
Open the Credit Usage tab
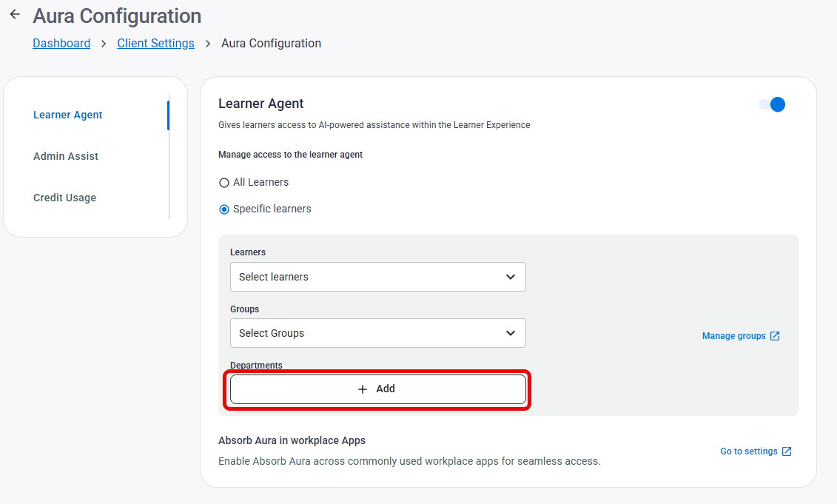[64, 198]
